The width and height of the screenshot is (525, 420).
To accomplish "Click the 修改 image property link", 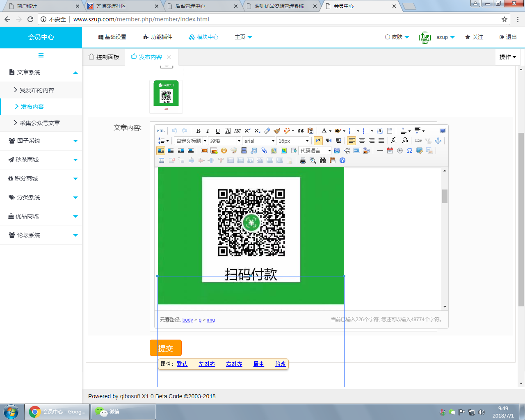I will [x=281, y=364].
